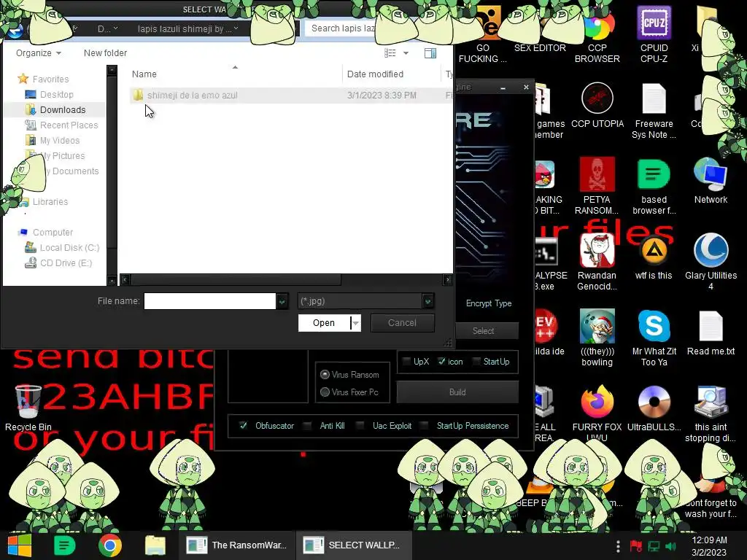Image resolution: width=747 pixels, height=560 pixels.
Task: Enable the StartUp checkbox
Action: pos(476,362)
